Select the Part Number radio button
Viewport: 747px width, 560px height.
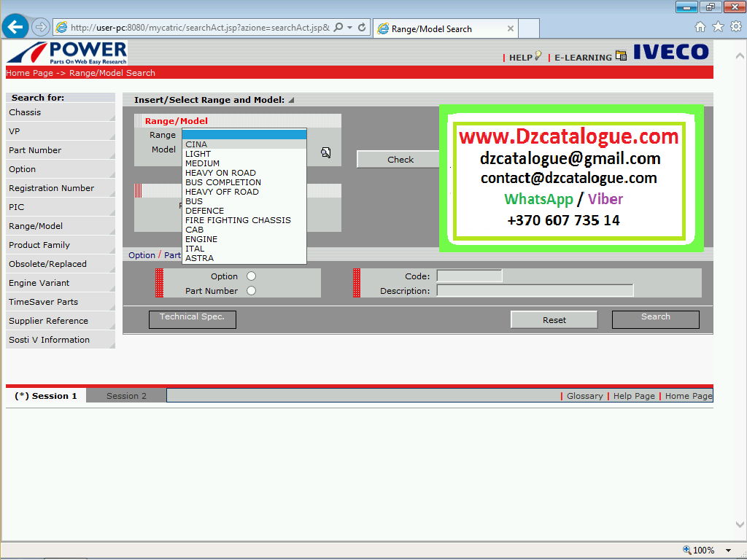click(251, 290)
